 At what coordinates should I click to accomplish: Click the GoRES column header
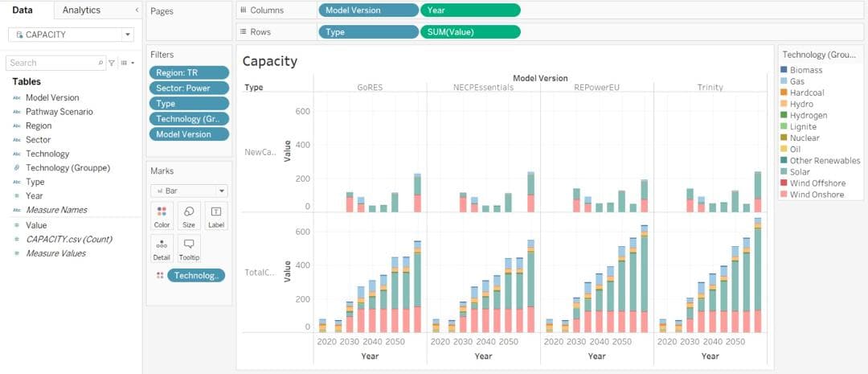click(370, 87)
